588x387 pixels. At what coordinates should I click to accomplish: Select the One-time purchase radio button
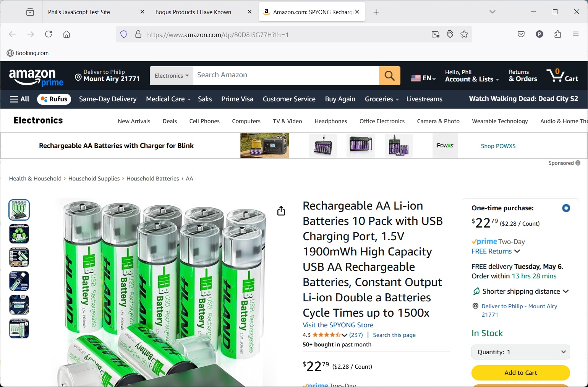[x=566, y=208]
